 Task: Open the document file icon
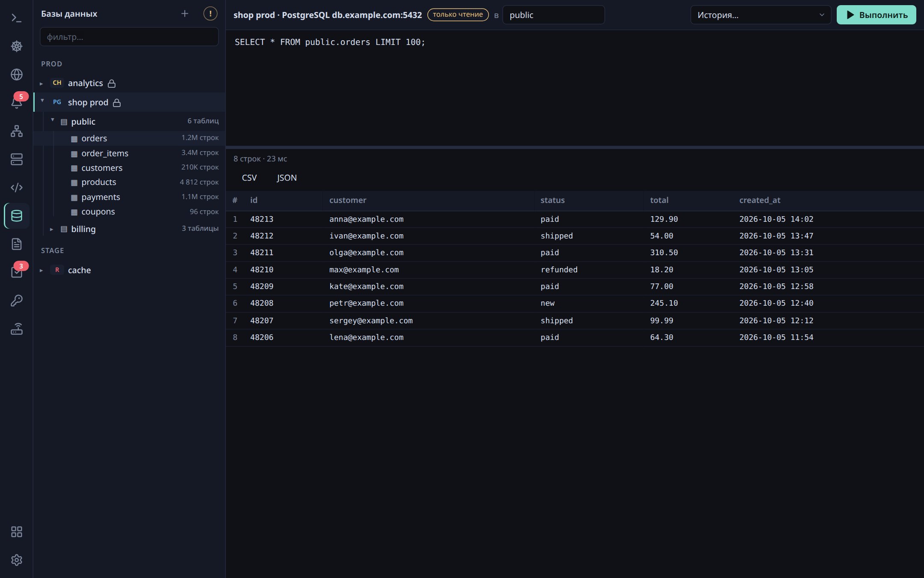(x=16, y=244)
